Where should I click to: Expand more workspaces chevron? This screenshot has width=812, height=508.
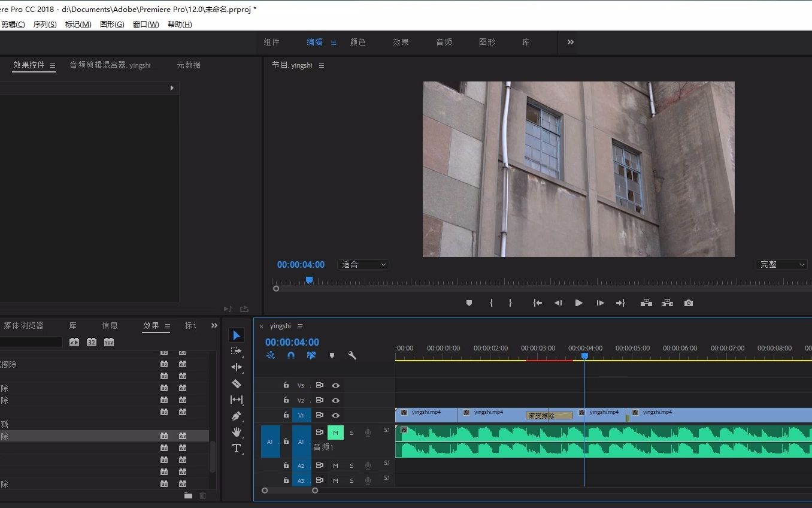[571, 42]
